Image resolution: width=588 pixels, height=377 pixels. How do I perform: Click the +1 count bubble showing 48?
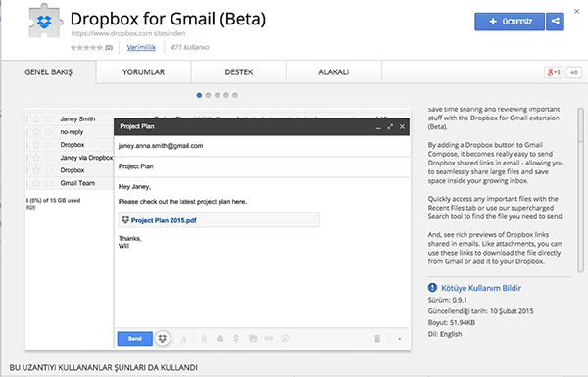click(x=573, y=72)
